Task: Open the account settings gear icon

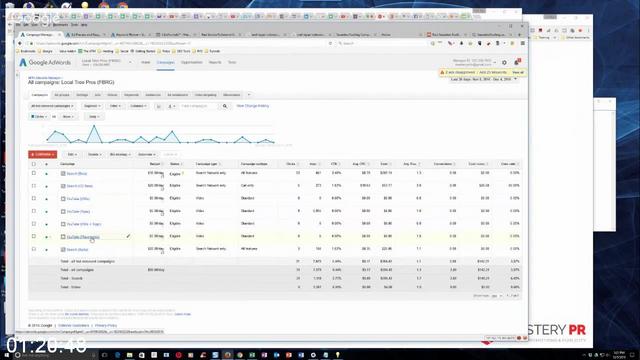Action: [504, 63]
